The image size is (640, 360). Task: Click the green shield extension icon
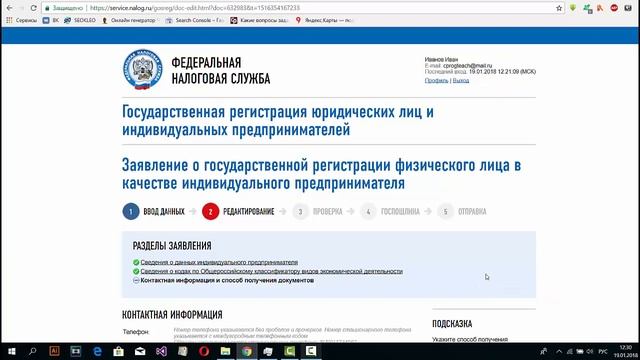pyautogui.click(x=573, y=8)
